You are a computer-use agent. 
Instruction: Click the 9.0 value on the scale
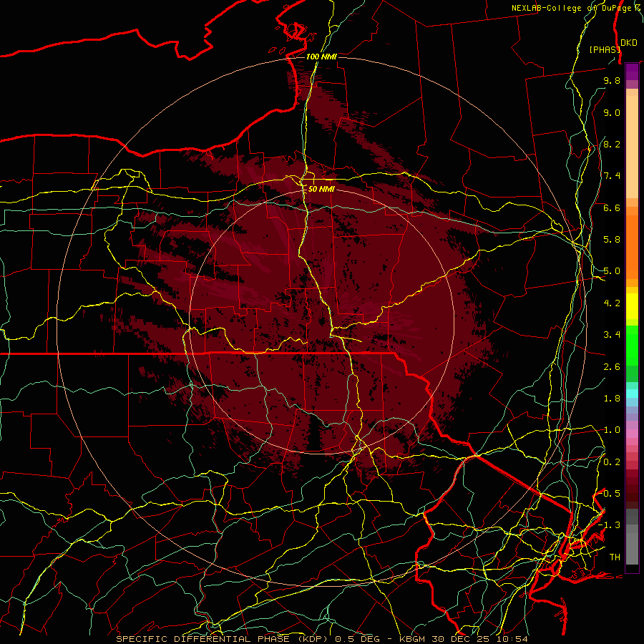pos(612,112)
